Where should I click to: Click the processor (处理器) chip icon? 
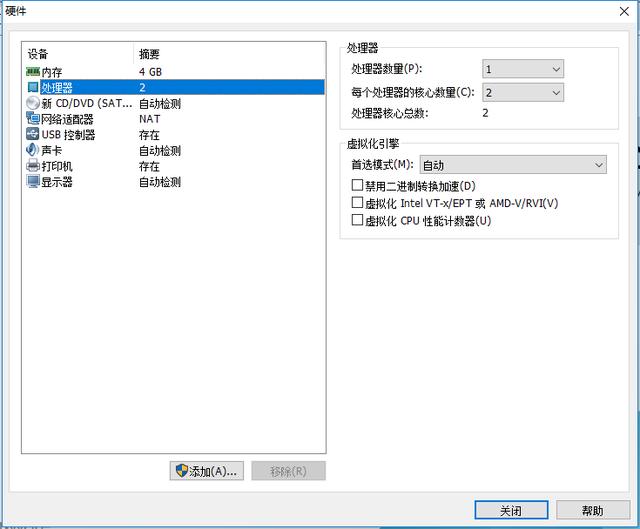[33, 87]
